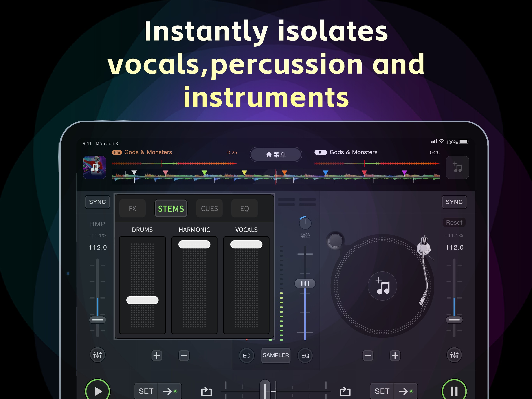Click the Reset pitch button

point(454,222)
